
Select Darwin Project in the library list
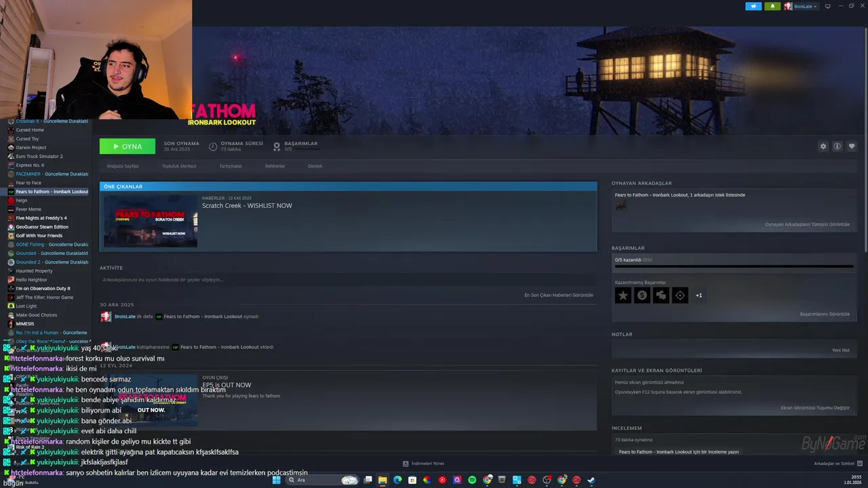click(x=31, y=148)
